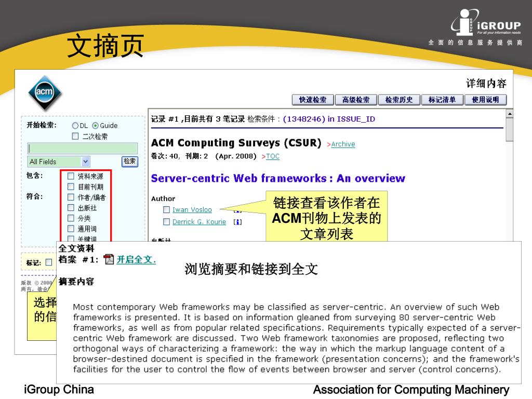Click the title Server-centric Web frameworks
Image resolution: width=532 pixels, height=399 pixels.
point(278,178)
